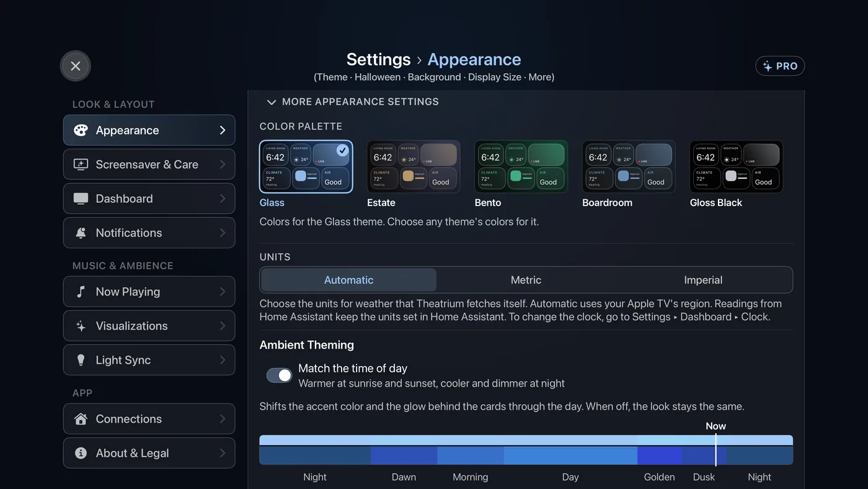The height and width of the screenshot is (489, 868).
Task: Click the COLOR PALETTE section label
Action: [301, 127]
